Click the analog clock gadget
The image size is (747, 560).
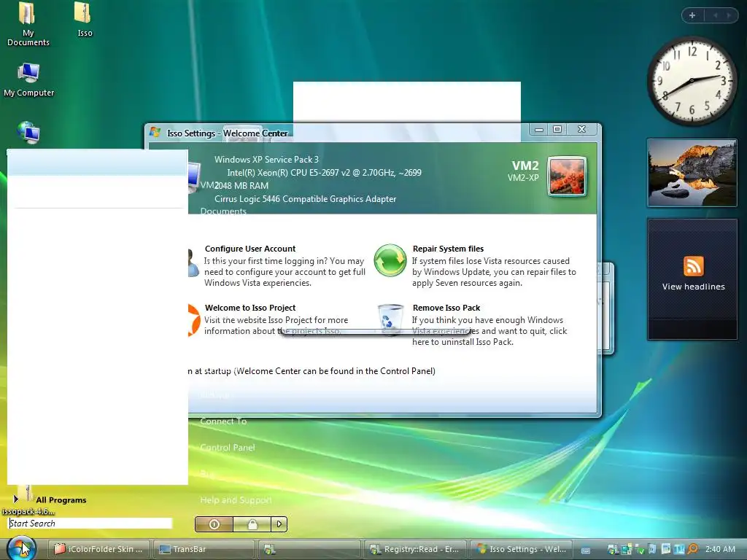tap(692, 81)
